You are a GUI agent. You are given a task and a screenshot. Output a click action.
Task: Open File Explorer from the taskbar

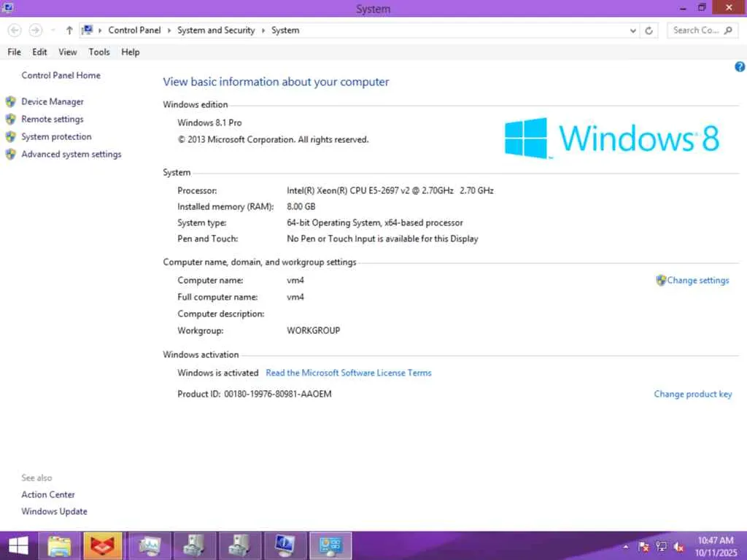[x=59, y=546]
